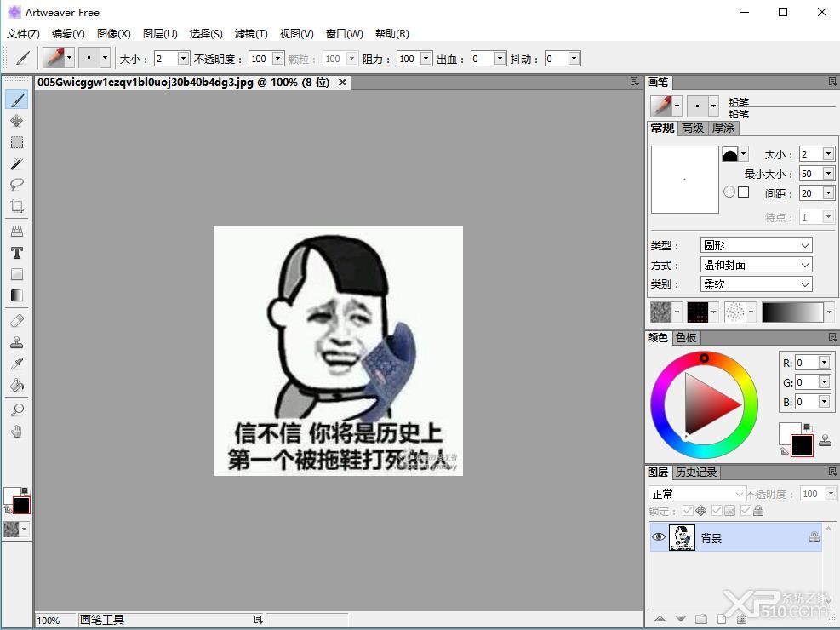The image size is (840, 630).
Task: Close the open image document tab
Action: [x=342, y=82]
